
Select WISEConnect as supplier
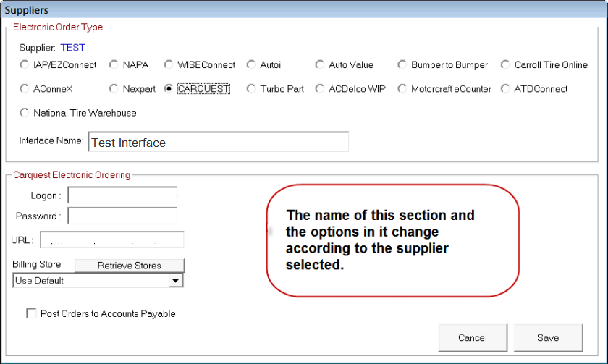tap(169, 65)
